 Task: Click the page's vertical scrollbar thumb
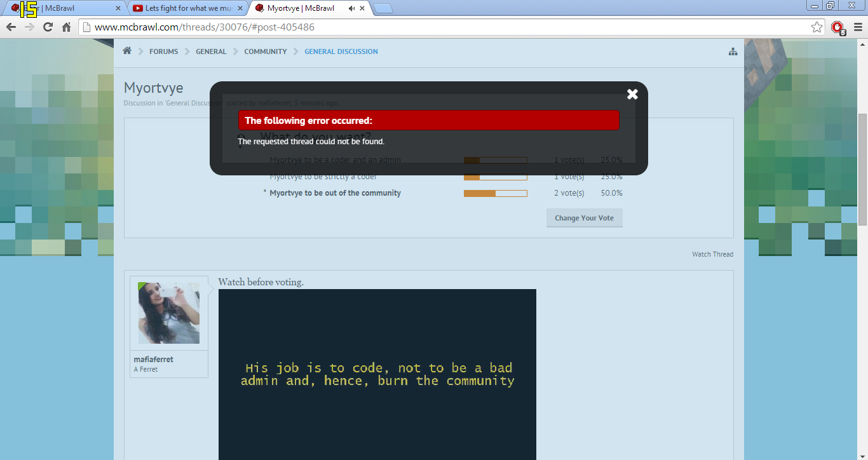click(862, 169)
